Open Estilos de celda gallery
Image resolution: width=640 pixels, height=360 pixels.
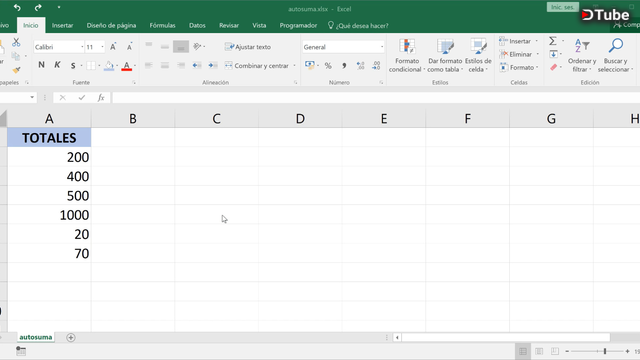tap(478, 56)
